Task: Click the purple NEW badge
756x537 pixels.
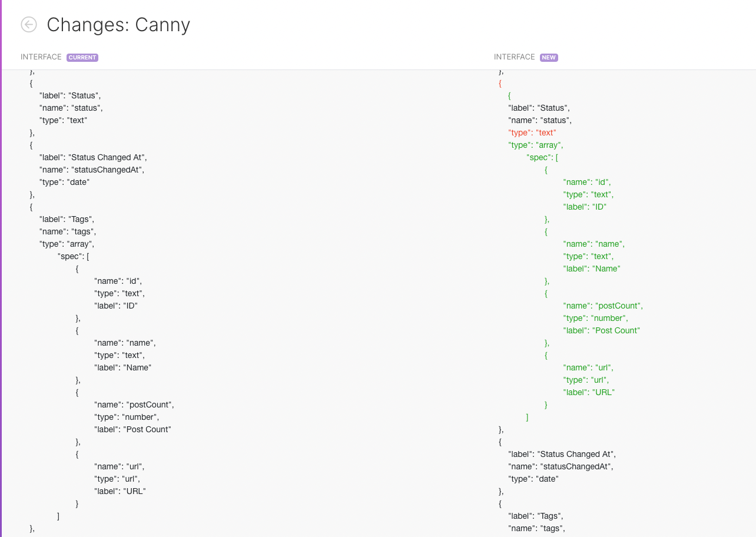Action: (549, 58)
